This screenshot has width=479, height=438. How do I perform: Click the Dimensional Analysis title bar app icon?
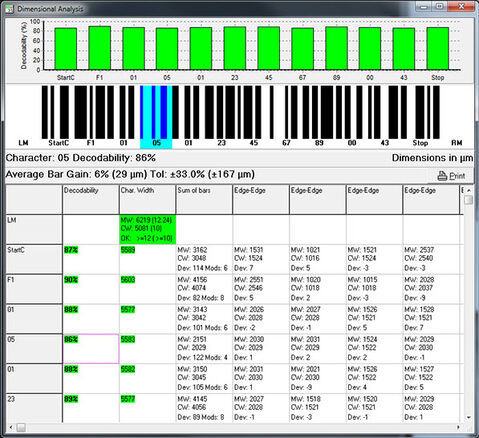(9, 9)
